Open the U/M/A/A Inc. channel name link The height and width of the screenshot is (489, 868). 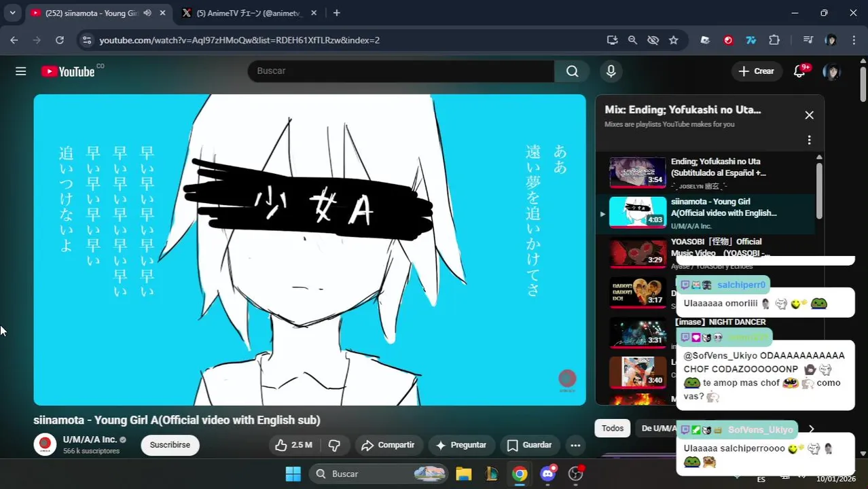(90, 439)
